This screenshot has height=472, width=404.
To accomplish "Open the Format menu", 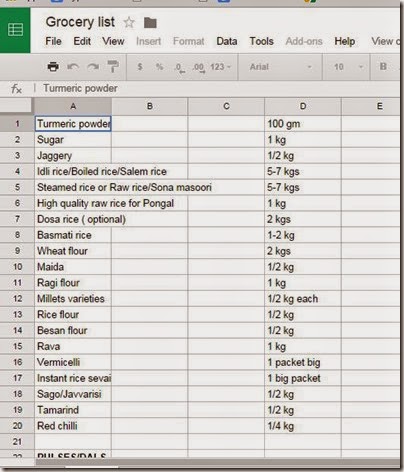I will (188, 41).
